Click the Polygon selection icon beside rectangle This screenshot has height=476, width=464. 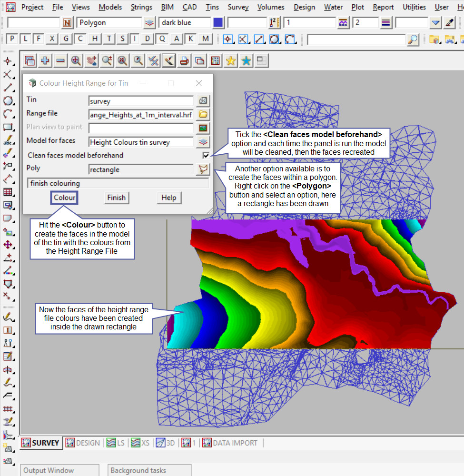(x=204, y=169)
